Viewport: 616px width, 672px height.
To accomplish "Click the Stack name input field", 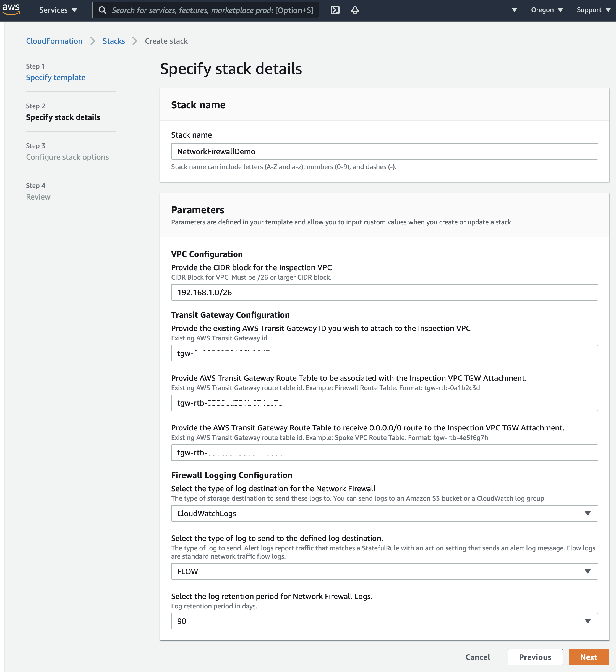I will click(x=384, y=151).
